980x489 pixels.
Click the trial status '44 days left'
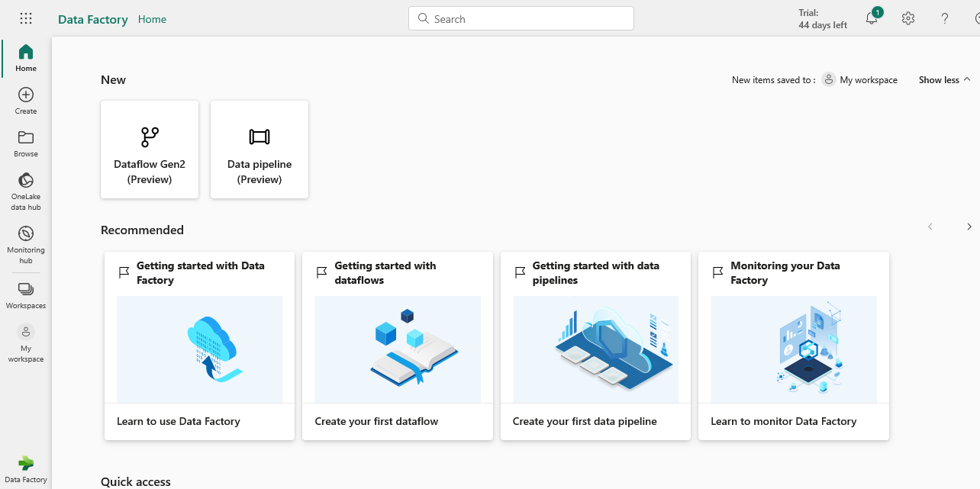click(x=823, y=25)
